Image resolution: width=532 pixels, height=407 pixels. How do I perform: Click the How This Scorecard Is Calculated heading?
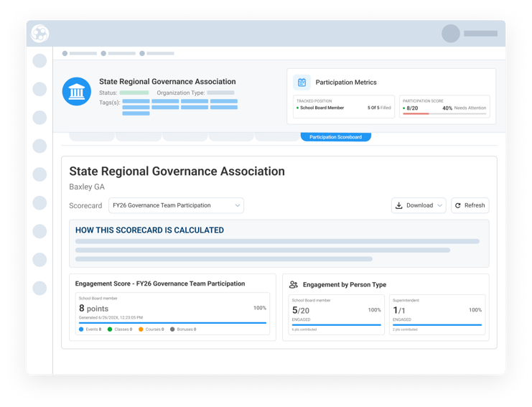(149, 230)
